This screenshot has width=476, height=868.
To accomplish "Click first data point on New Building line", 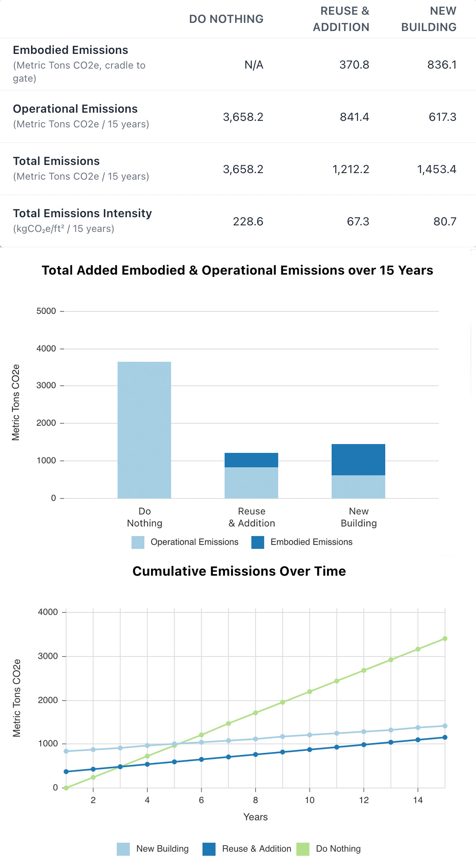I will point(66,751).
